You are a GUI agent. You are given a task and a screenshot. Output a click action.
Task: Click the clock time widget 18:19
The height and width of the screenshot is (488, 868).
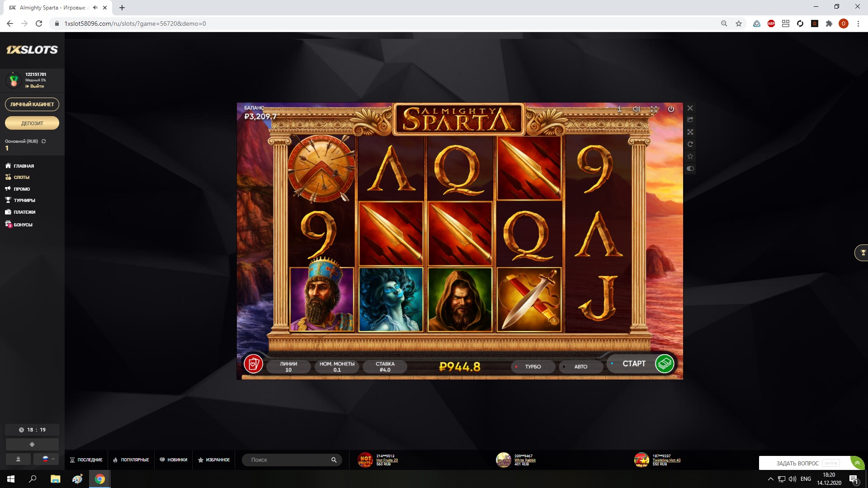click(32, 430)
